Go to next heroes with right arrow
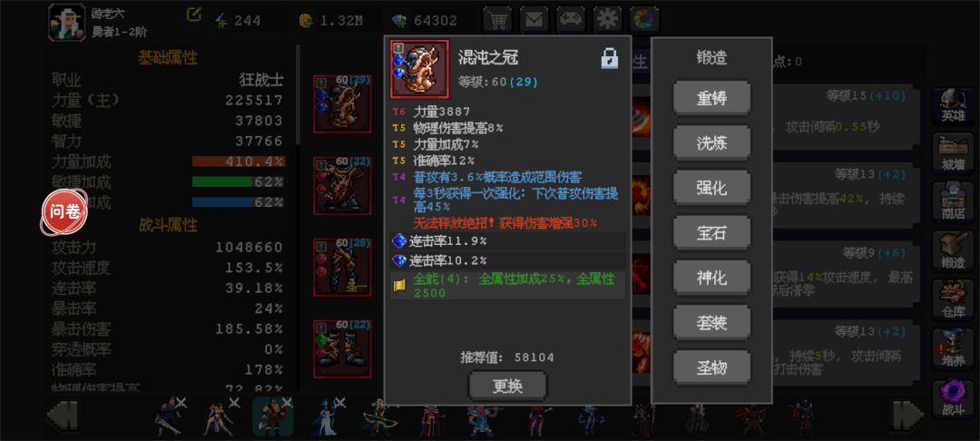The height and width of the screenshot is (441, 980). pyautogui.click(x=908, y=415)
